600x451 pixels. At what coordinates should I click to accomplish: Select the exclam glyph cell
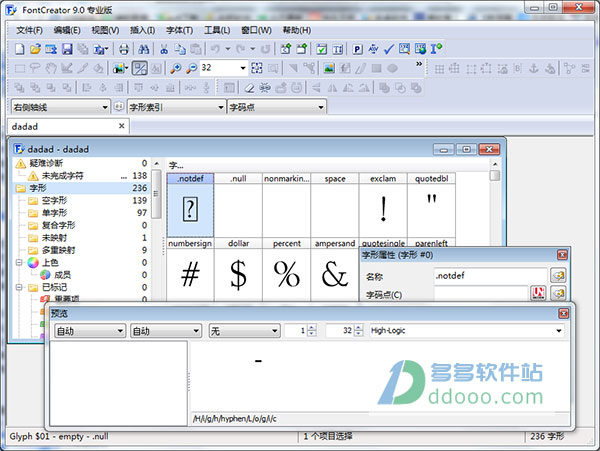[383, 205]
